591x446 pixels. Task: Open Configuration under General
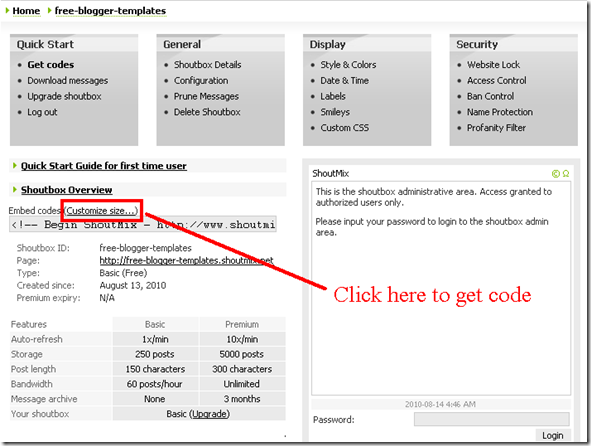[x=201, y=81]
